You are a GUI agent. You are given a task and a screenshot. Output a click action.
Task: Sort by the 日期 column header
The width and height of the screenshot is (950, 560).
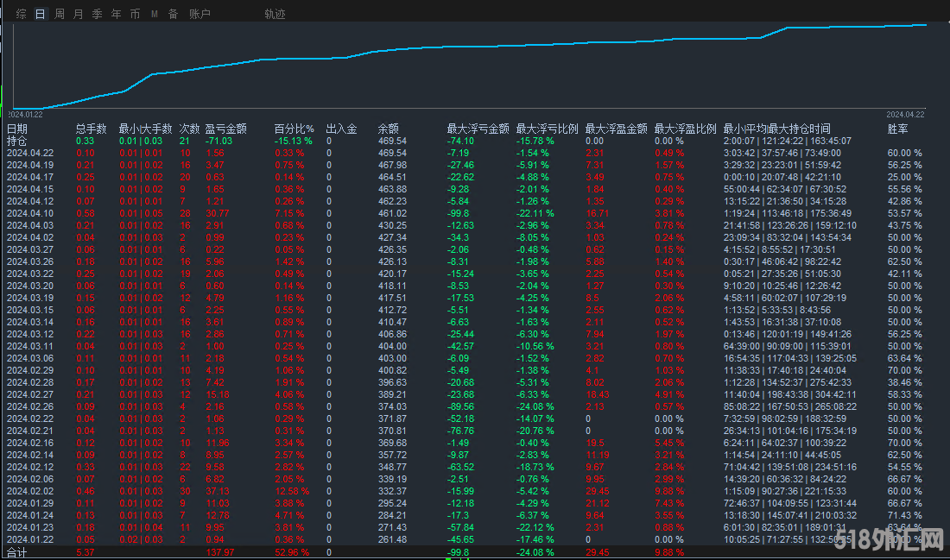pyautogui.click(x=17, y=129)
